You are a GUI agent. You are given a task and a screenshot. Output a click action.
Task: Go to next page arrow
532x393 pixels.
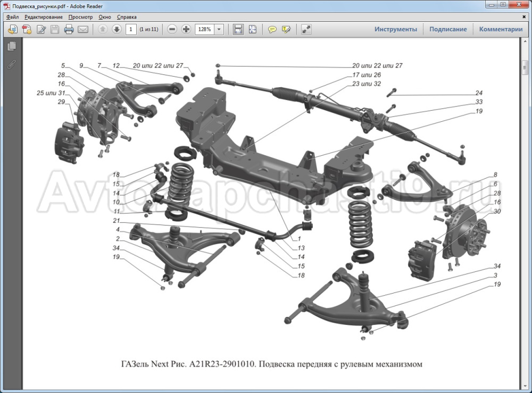pyautogui.click(x=117, y=29)
